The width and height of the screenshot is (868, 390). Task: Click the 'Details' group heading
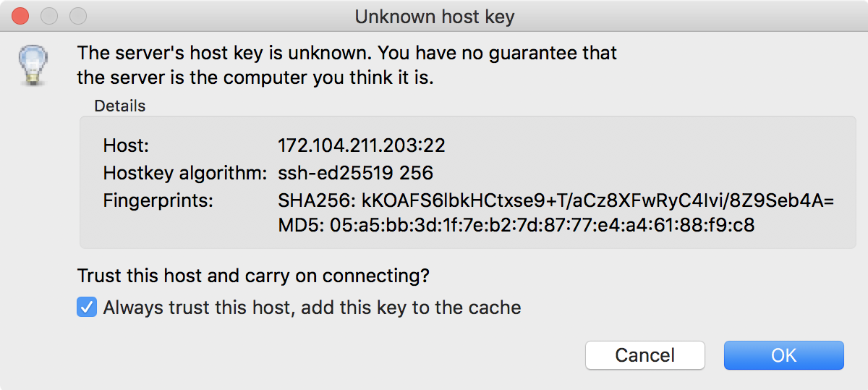click(119, 106)
